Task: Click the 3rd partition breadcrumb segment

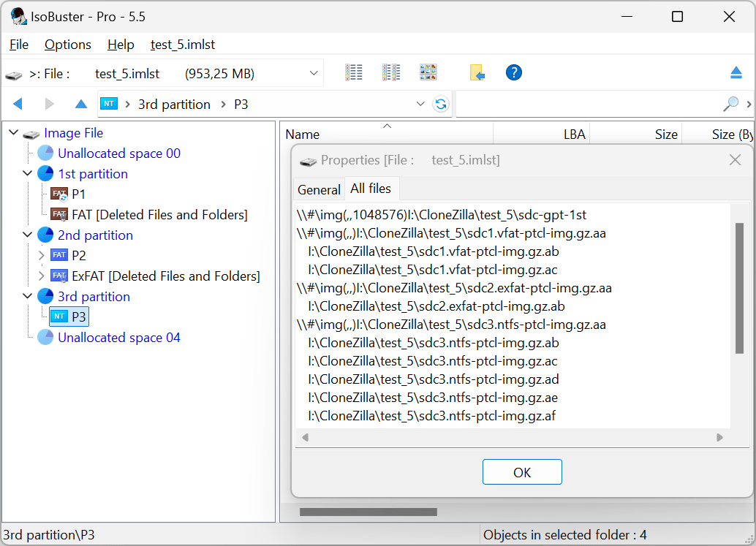Action: coord(174,104)
